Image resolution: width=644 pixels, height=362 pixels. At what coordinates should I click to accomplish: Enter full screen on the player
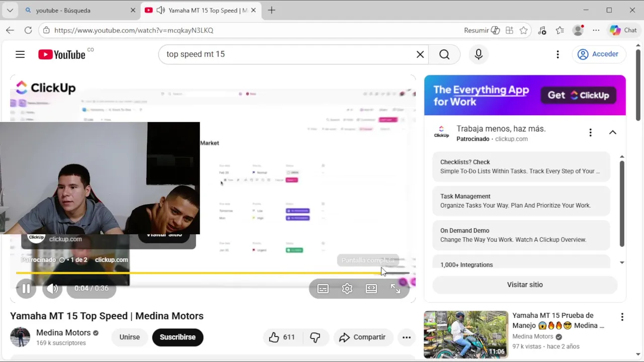click(395, 289)
